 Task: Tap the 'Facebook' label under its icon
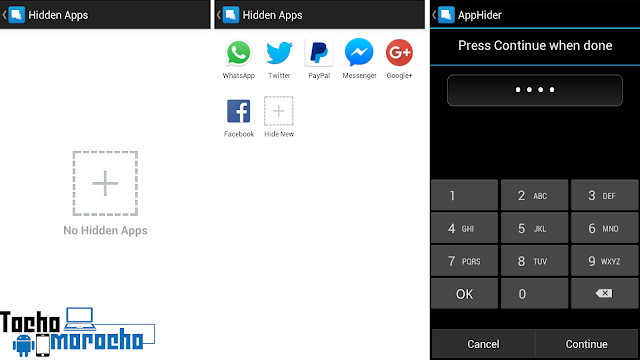pos(238,134)
